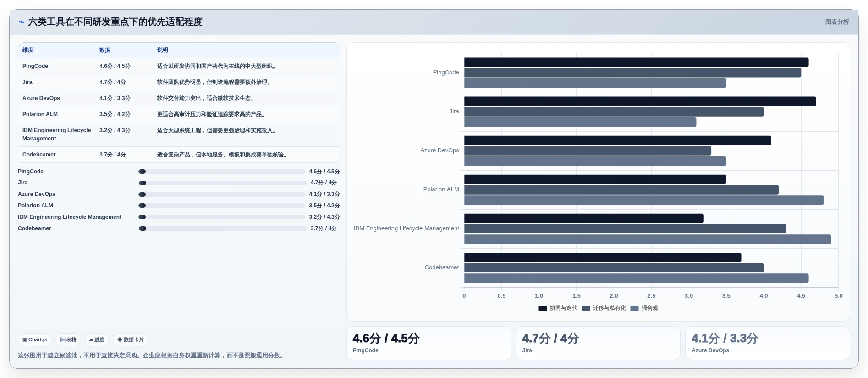
Task: Click the Azure DevOps progress bar
Action: click(222, 195)
